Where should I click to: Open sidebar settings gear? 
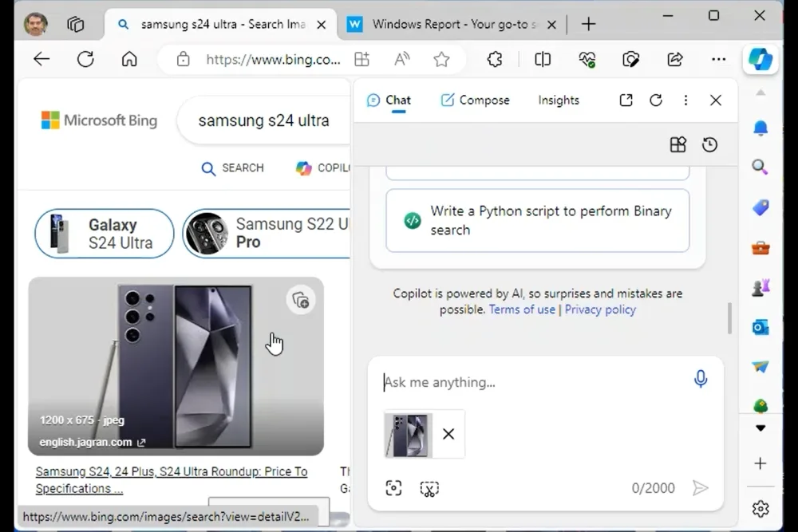coord(760,509)
